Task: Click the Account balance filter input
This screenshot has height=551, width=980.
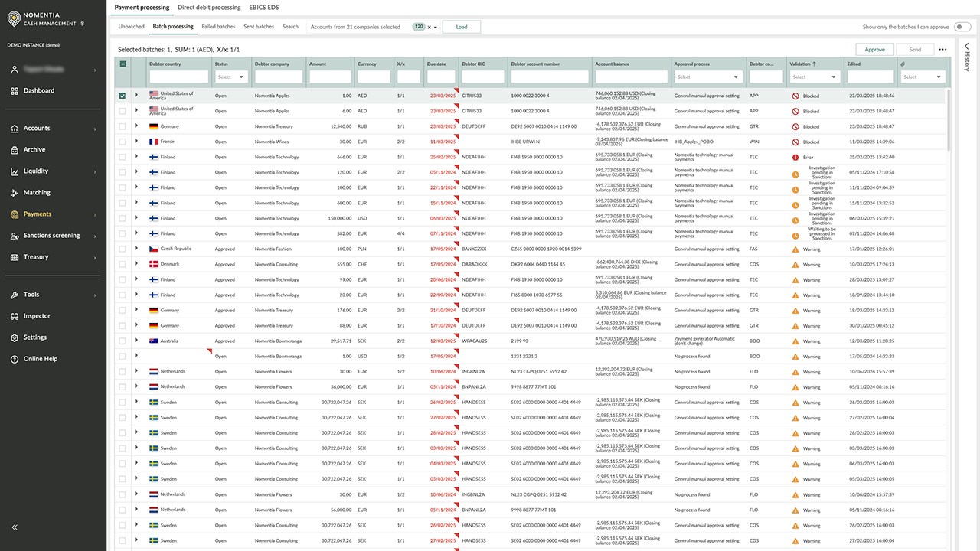Action: (632, 77)
